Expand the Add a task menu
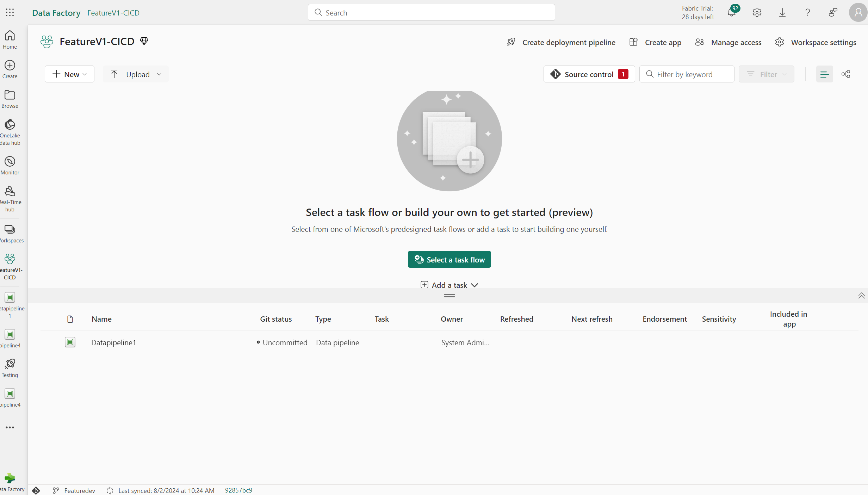Image resolution: width=868 pixels, height=495 pixels. click(449, 285)
